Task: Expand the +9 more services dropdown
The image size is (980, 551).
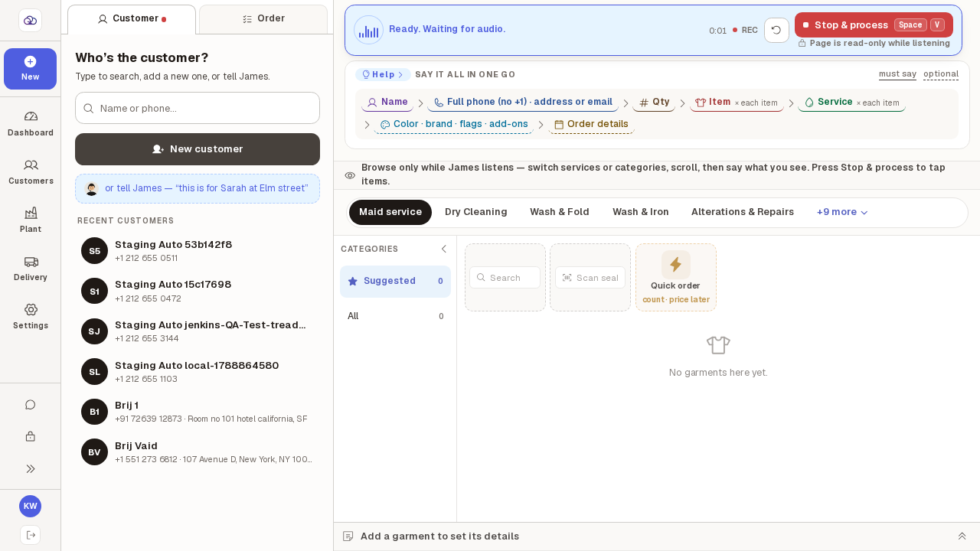Action: point(842,212)
